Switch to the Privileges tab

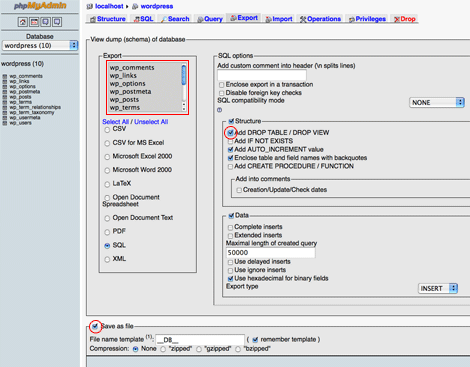(367, 19)
